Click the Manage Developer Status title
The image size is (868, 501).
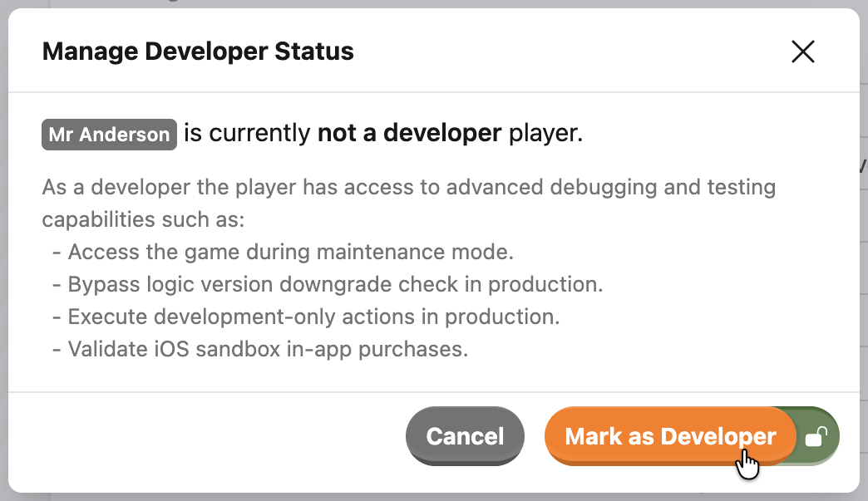pos(198,52)
